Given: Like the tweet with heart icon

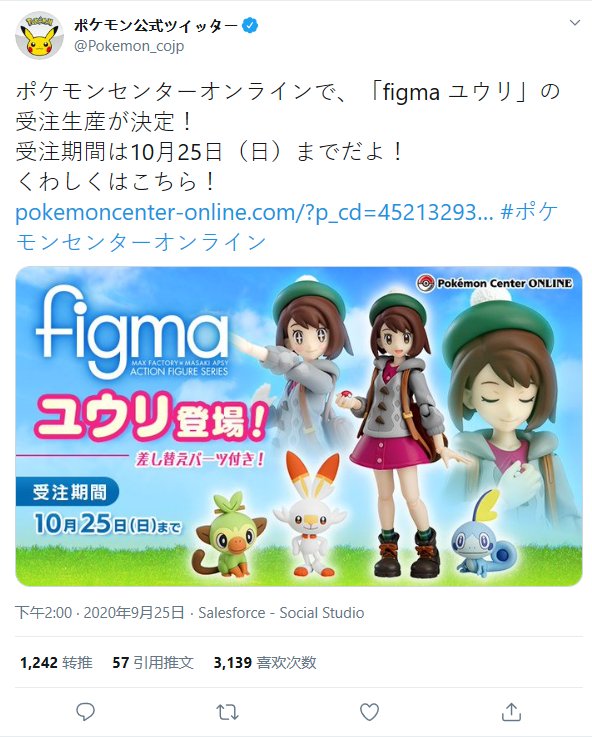Looking at the screenshot, I should [369, 712].
